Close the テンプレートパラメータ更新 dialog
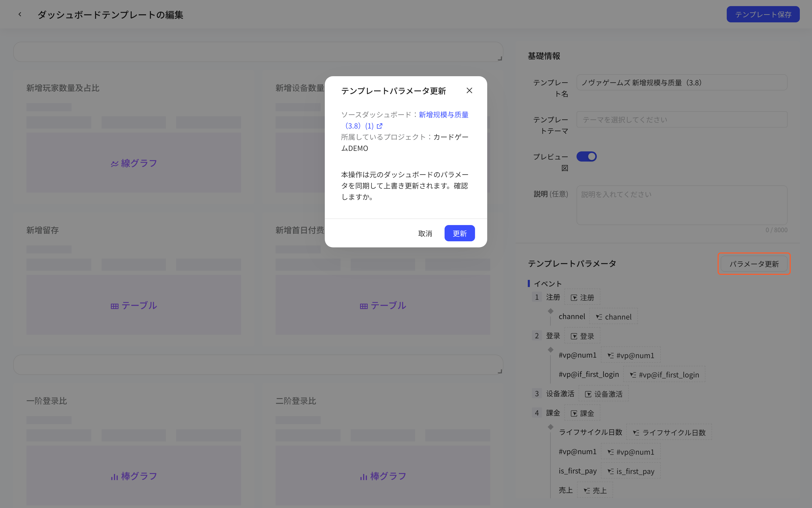812x508 pixels. point(469,91)
